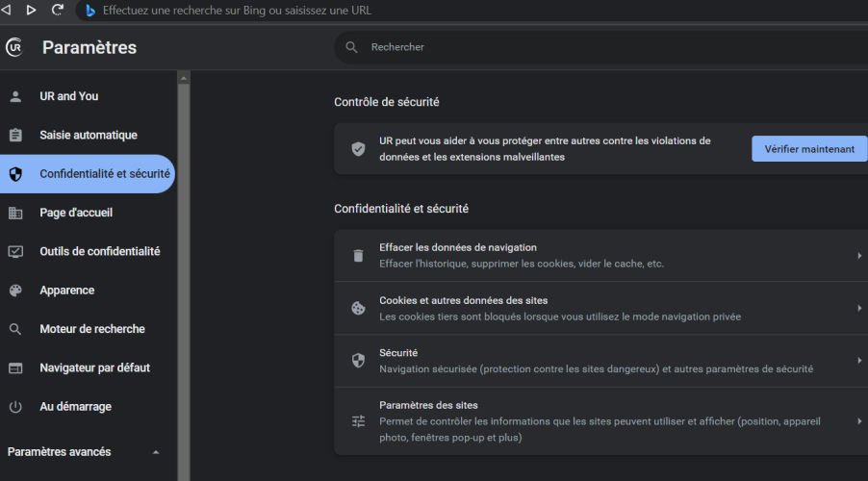
Task: Open Cookies et autres données des sites
Action: coord(601,308)
